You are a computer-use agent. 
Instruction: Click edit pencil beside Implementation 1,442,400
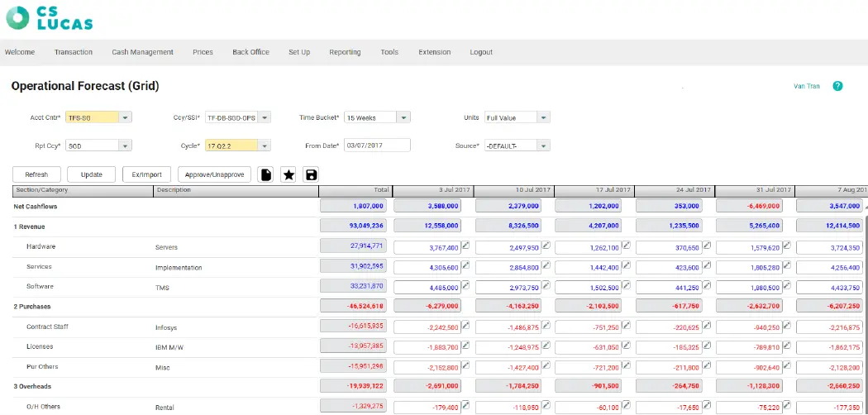[626, 265]
